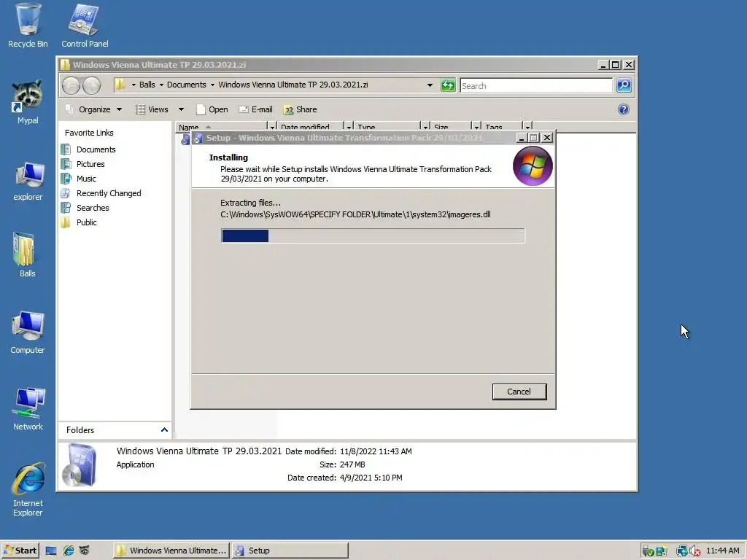The height and width of the screenshot is (560, 747).
Task: Click the Open toolbar button
Action: [212, 109]
